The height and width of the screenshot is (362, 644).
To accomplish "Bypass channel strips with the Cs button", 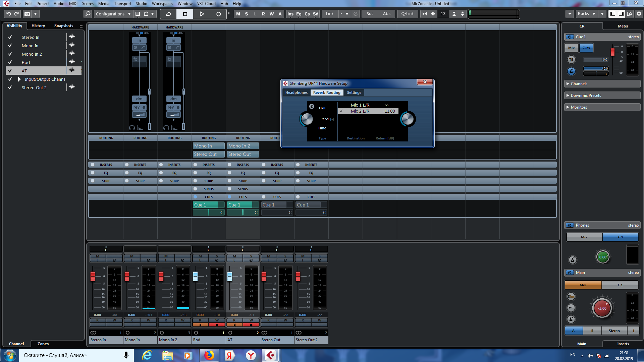I will point(307,14).
